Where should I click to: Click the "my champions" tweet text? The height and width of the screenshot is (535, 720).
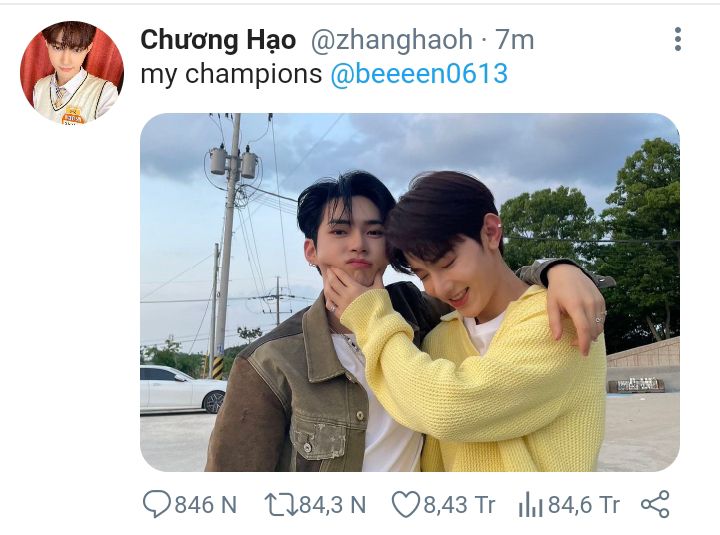pos(231,74)
